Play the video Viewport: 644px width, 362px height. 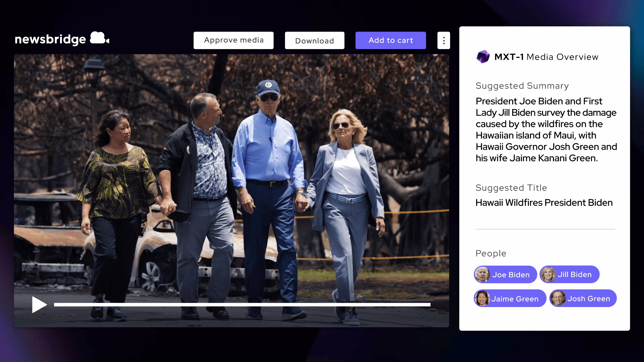[39, 304]
